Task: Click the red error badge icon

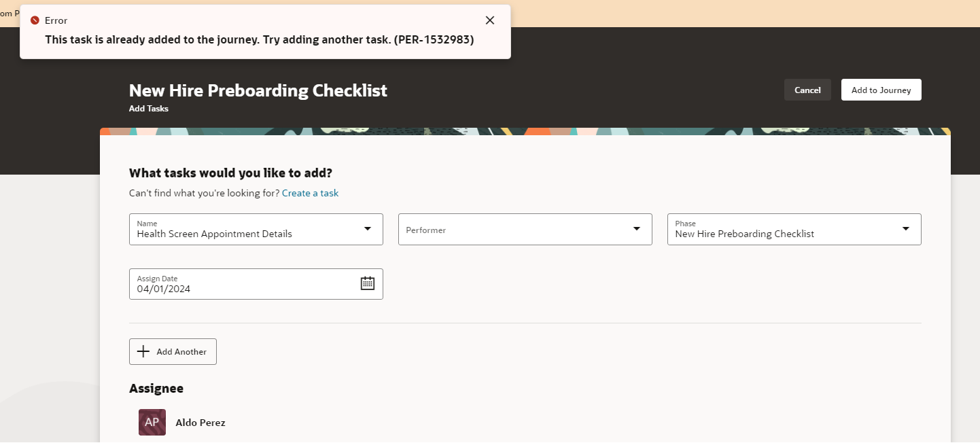Action: point(35,20)
